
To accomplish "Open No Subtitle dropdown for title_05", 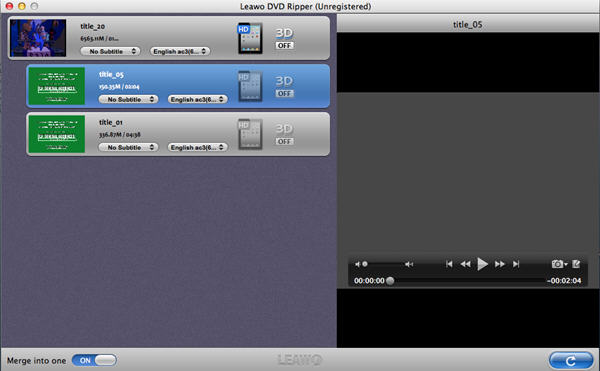I will tap(128, 99).
